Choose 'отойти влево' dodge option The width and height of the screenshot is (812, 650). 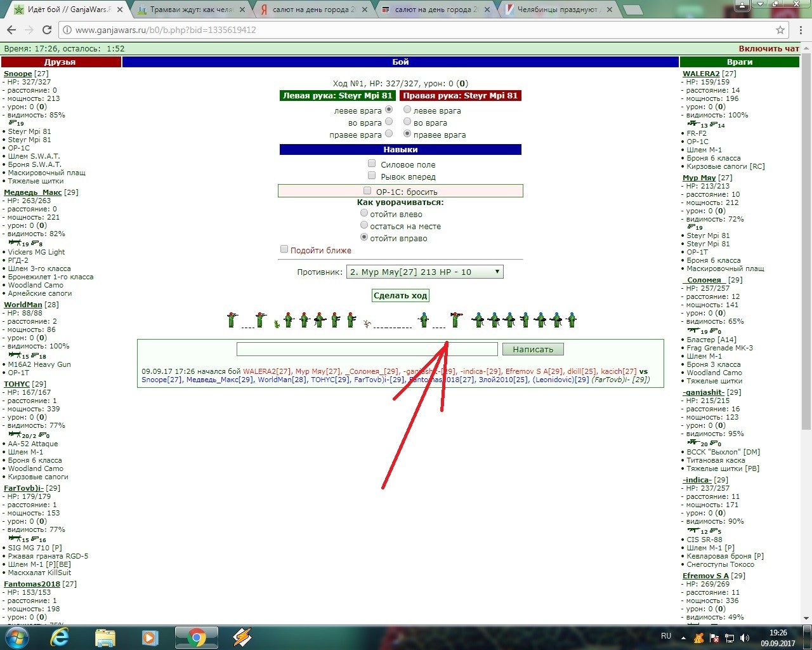364,213
